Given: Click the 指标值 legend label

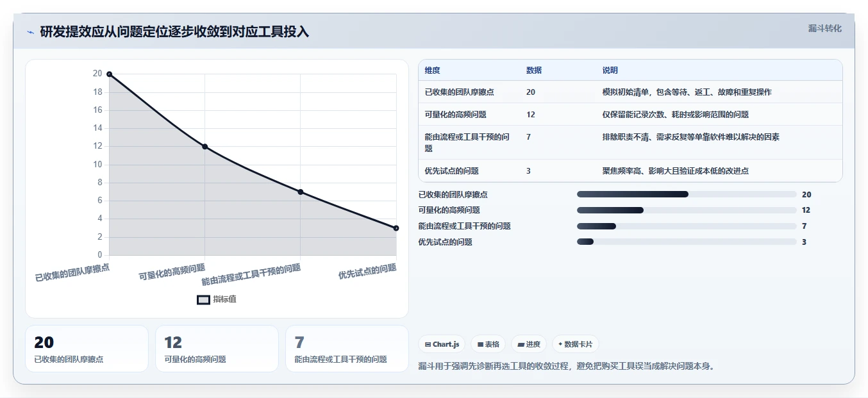Looking at the screenshot, I should click(224, 299).
